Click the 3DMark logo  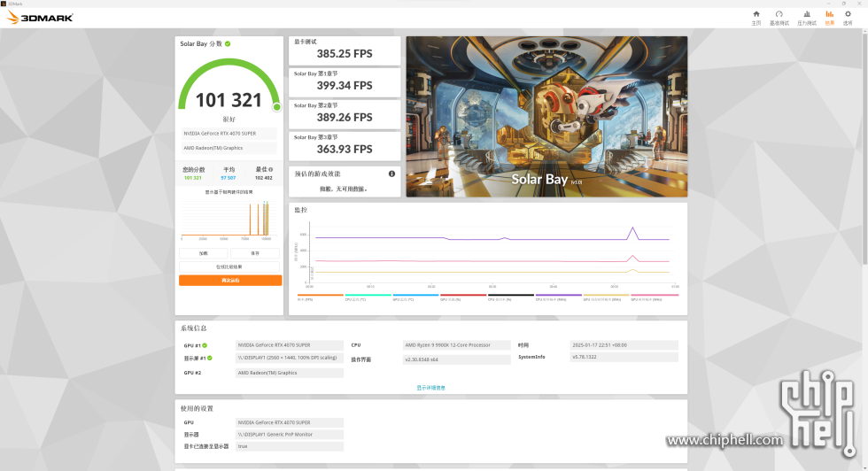[x=40, y=18]
